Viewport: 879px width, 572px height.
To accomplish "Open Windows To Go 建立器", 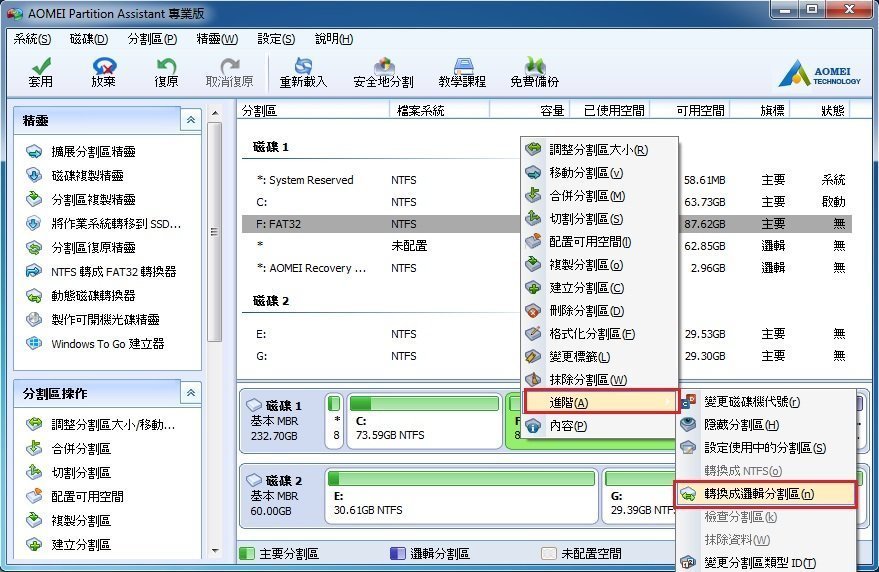I will point(95,344).
